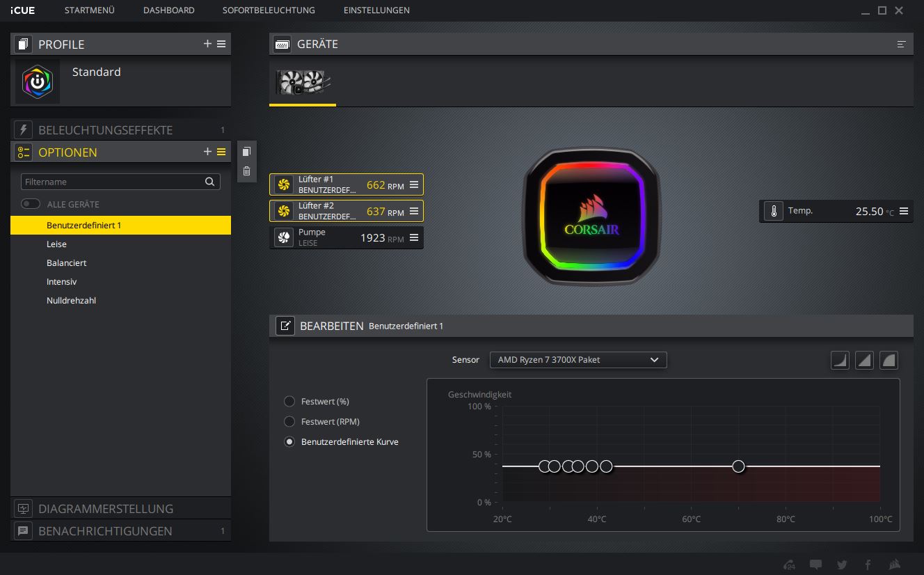This screenshot has height=575, width=924.
Task: Apply the balanced curve preset shape
Action: coord(864,360)
